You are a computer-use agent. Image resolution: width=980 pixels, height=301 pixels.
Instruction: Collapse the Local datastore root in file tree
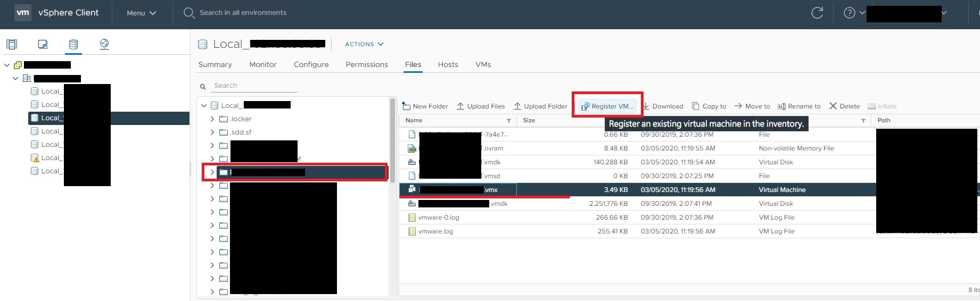pyautogui.click(x=204, y=105)
